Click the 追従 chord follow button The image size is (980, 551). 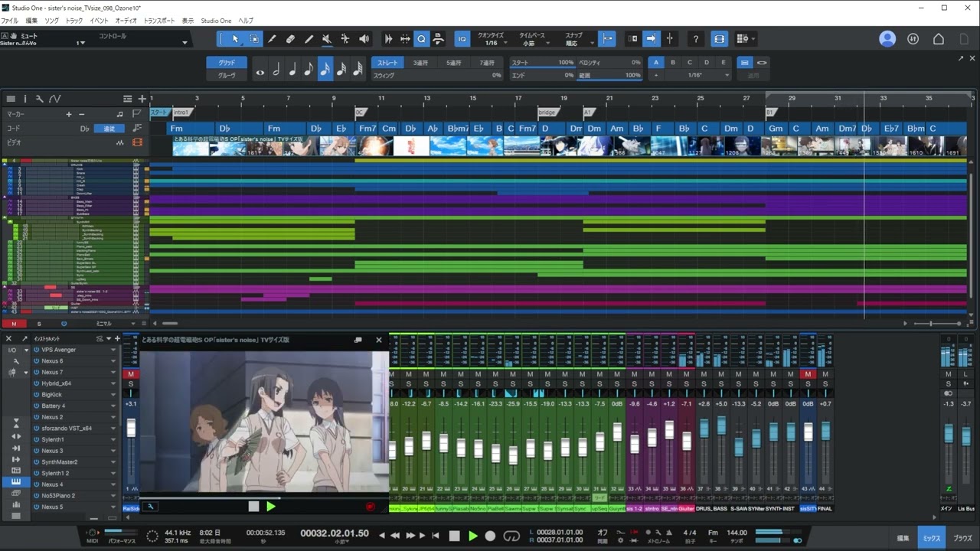109,129
